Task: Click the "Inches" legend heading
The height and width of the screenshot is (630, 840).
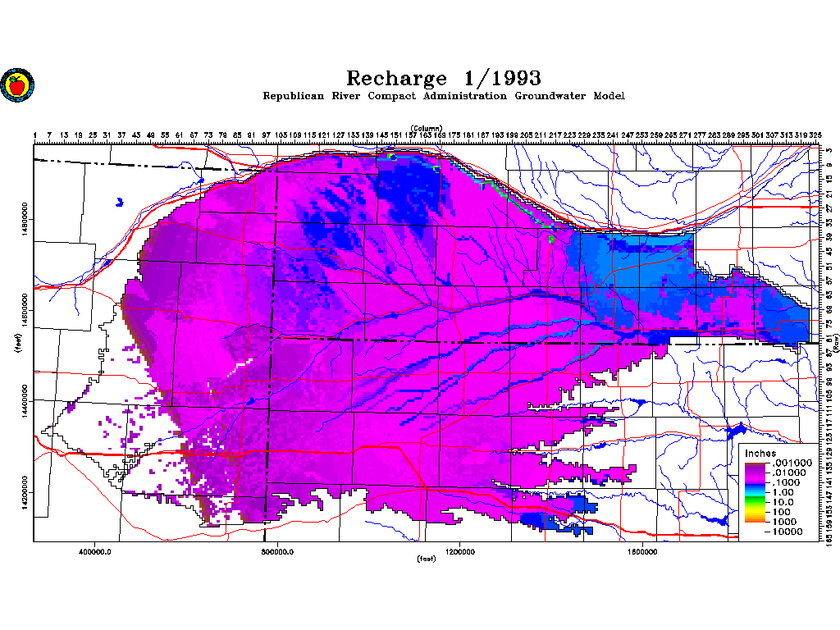Action: tap(760, 454)
